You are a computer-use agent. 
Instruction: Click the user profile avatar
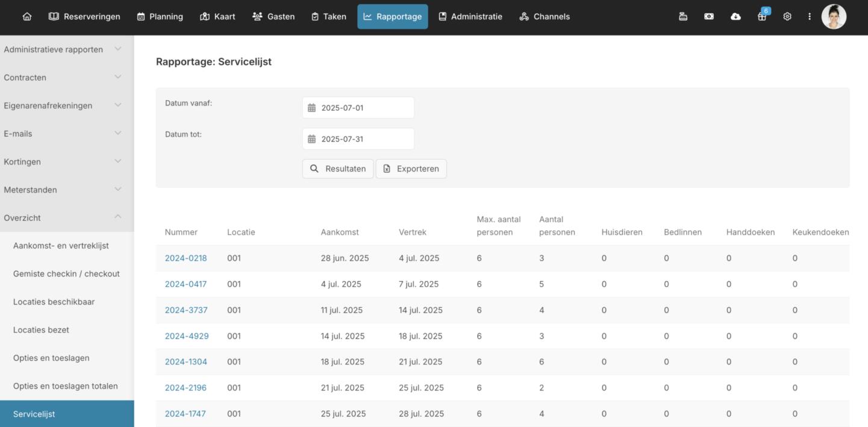click(834, 17)
